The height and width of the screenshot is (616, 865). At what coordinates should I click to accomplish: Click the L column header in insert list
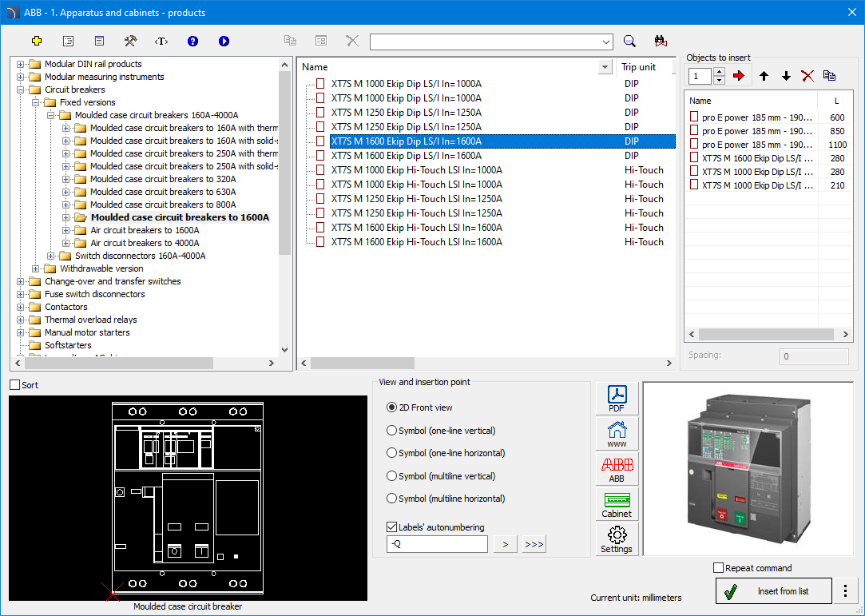pyautogui.click(x=836, y=101)
